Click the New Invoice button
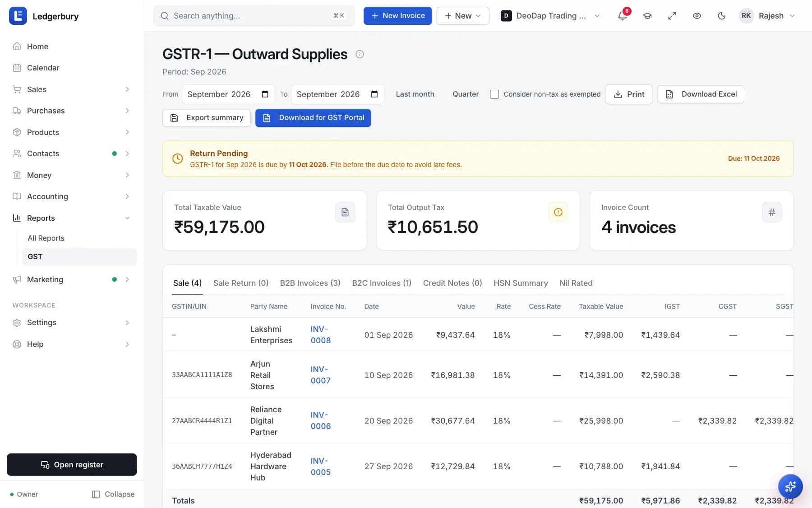This screenshot has height=508, width=812. point(397,16)
